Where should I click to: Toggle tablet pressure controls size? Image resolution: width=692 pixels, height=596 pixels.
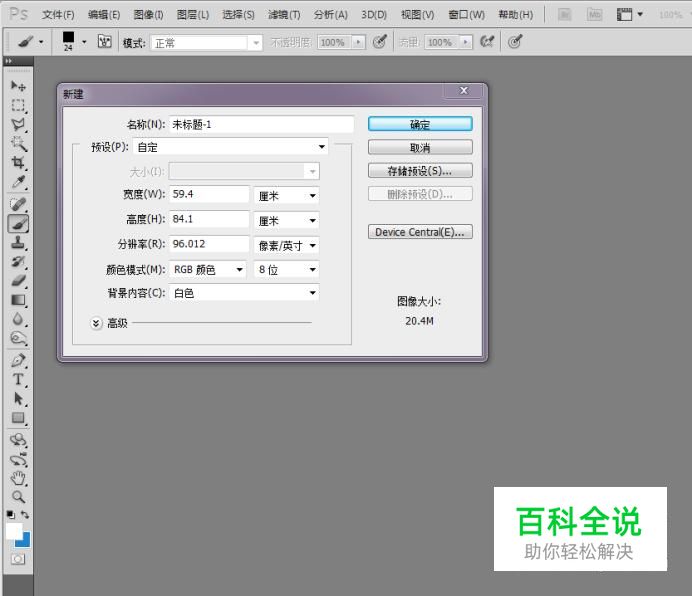pos(515,42)
